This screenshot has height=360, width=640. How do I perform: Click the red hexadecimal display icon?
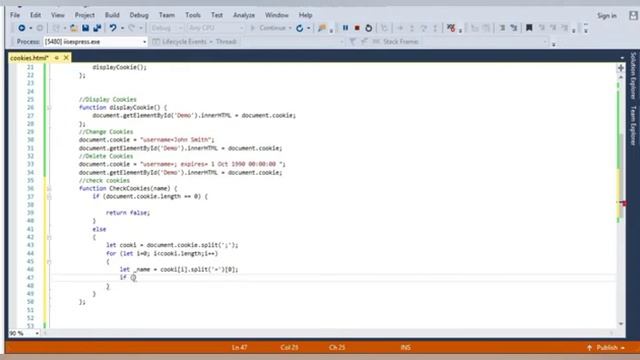[451, 28]
